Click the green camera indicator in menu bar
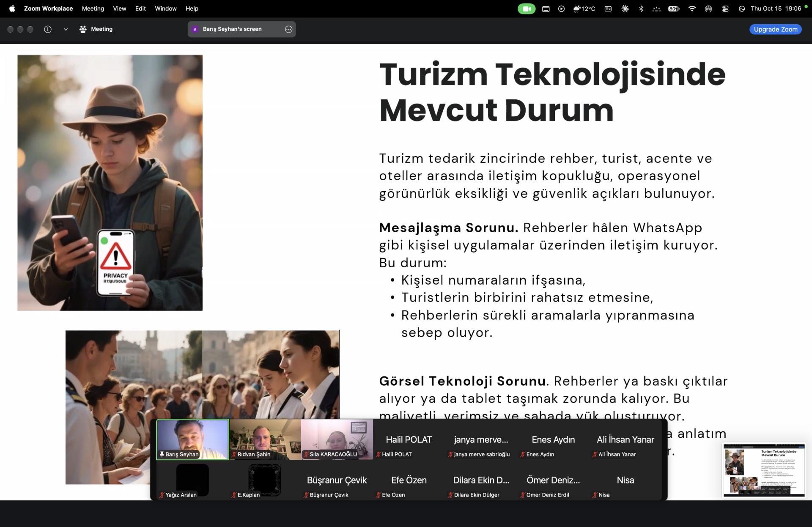 pyautogui.click(x=527, y=8)
